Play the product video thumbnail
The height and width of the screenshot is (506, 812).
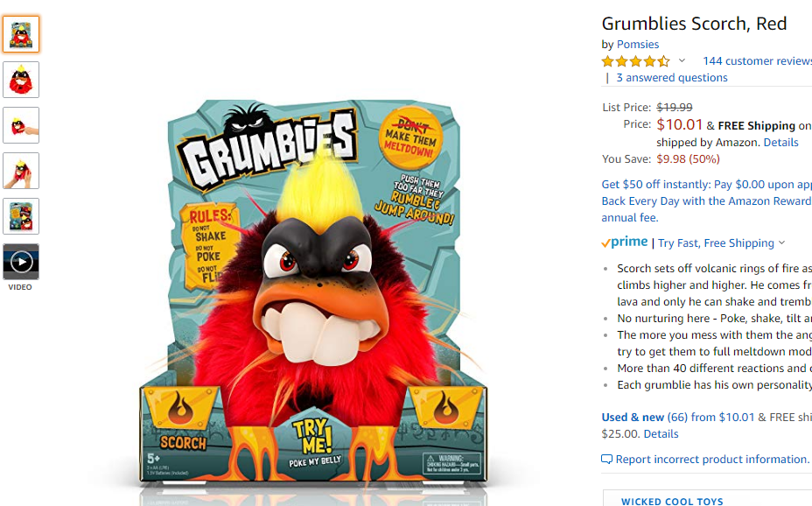pos(21,262)
